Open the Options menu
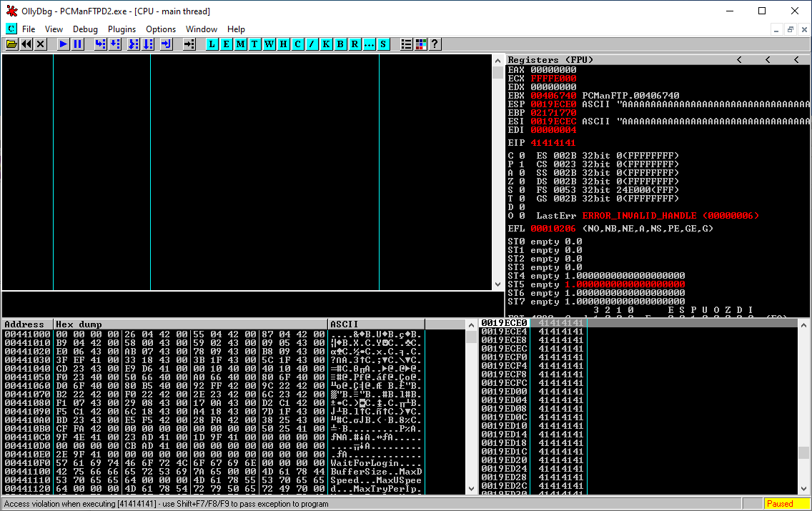 161,29
